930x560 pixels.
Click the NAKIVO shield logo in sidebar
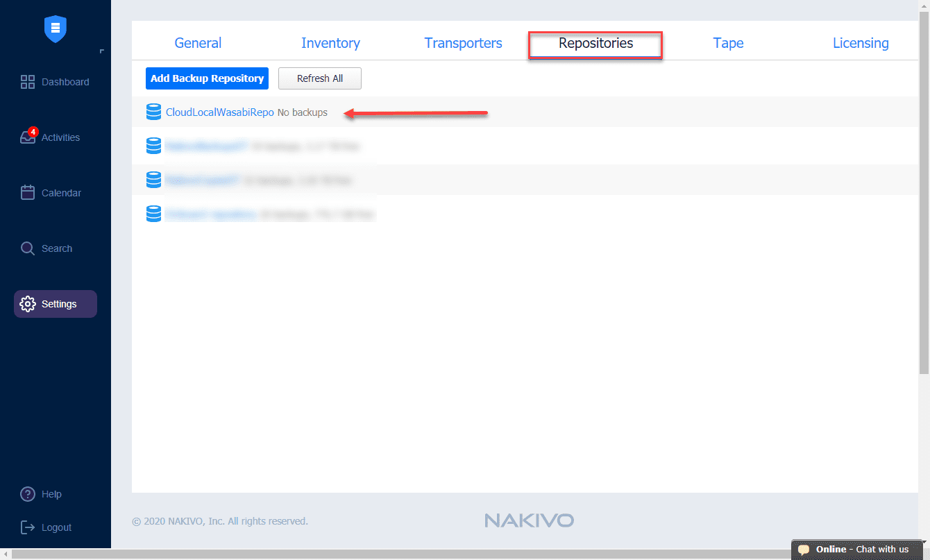tap(55, 29)
